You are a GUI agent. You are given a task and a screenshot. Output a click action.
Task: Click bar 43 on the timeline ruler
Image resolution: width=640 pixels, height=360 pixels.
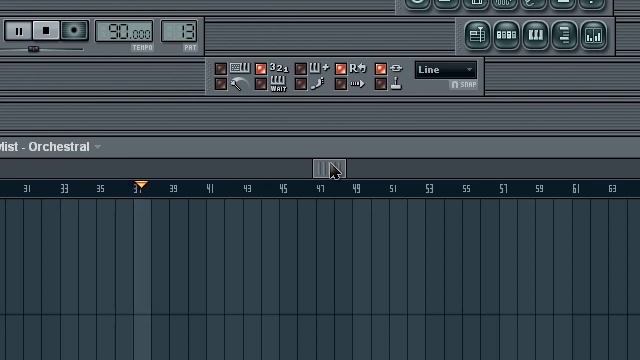pyautogui.click(x=247, y=189)
